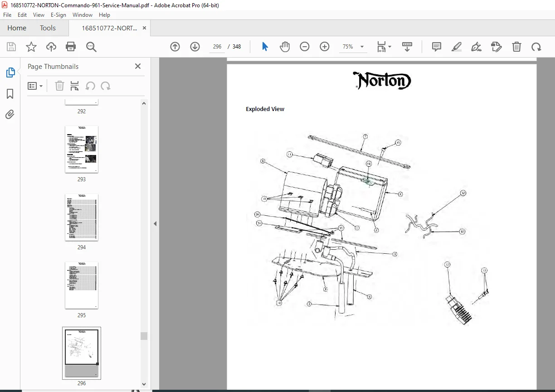Delete page with toolbar trash icon
This screenshot has width=555, height=392.
(516, 47)
